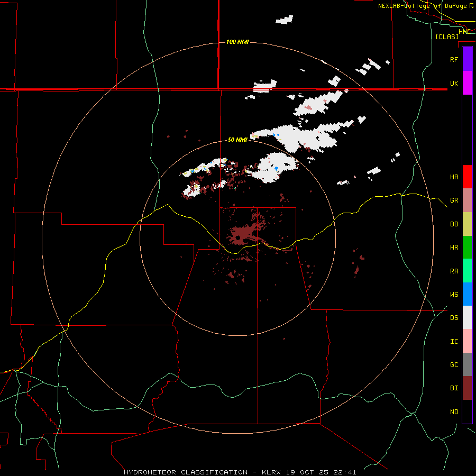Click the black ND swatch in legend
476x476 pixels.
467,411
